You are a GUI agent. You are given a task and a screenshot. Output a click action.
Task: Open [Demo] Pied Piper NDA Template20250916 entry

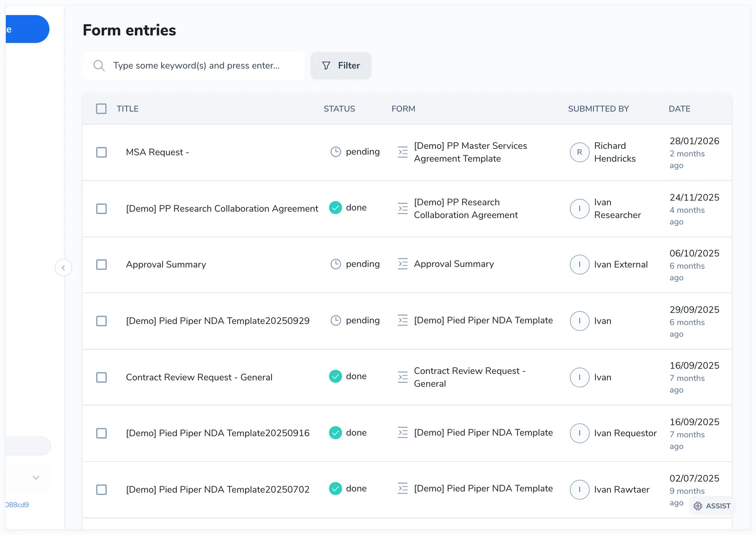click(x=218, y=433)
